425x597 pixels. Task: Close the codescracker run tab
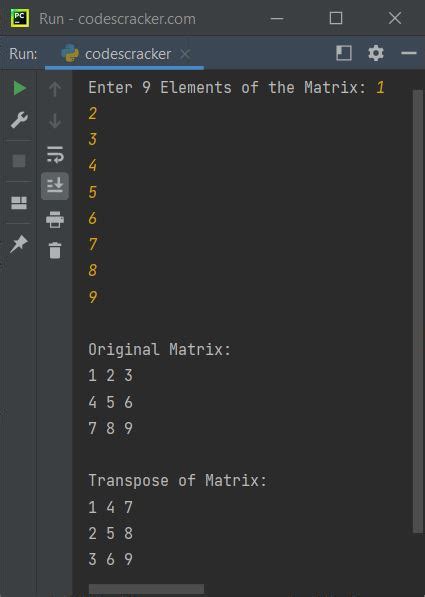click(x=185, y=54)
